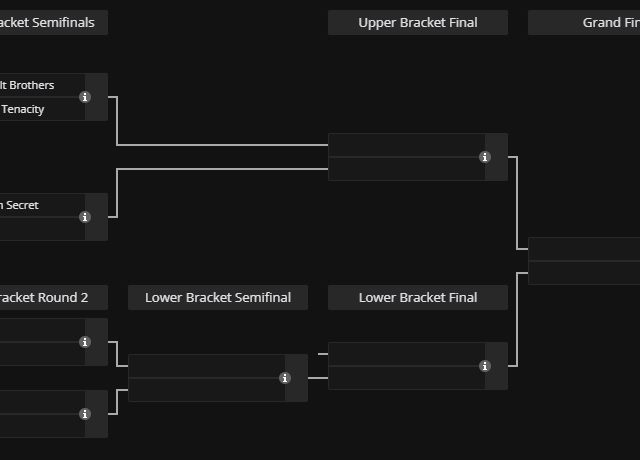Open the Lower Bracket Semifinal match info icon

coord(285,378)
